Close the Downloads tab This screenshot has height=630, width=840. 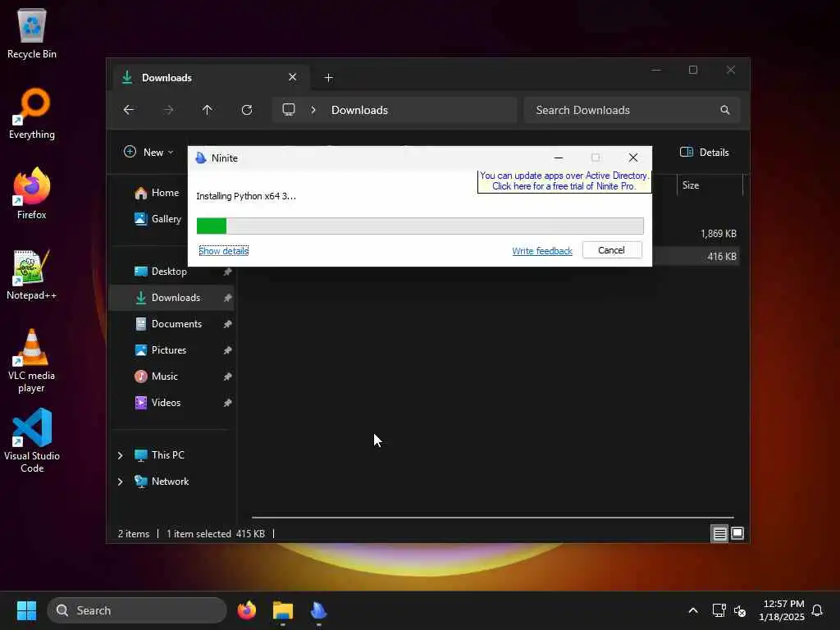293,77
